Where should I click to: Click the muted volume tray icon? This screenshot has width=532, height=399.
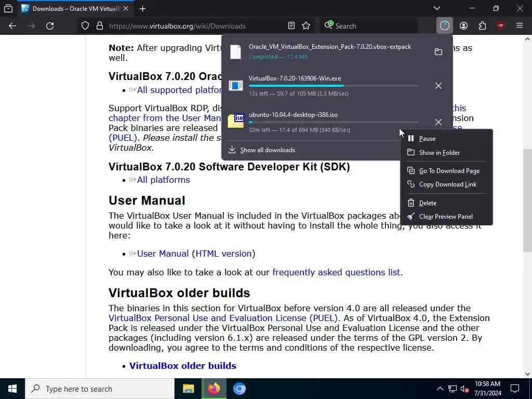(465, 389)
